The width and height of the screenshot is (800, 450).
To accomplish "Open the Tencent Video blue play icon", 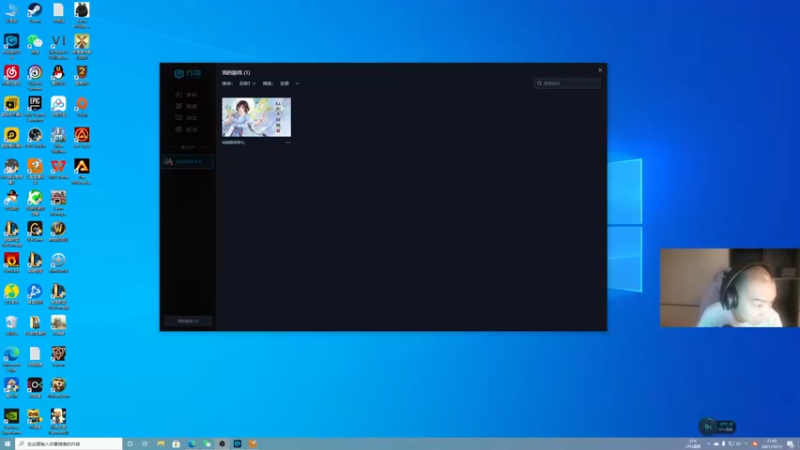I will [35, 293].
